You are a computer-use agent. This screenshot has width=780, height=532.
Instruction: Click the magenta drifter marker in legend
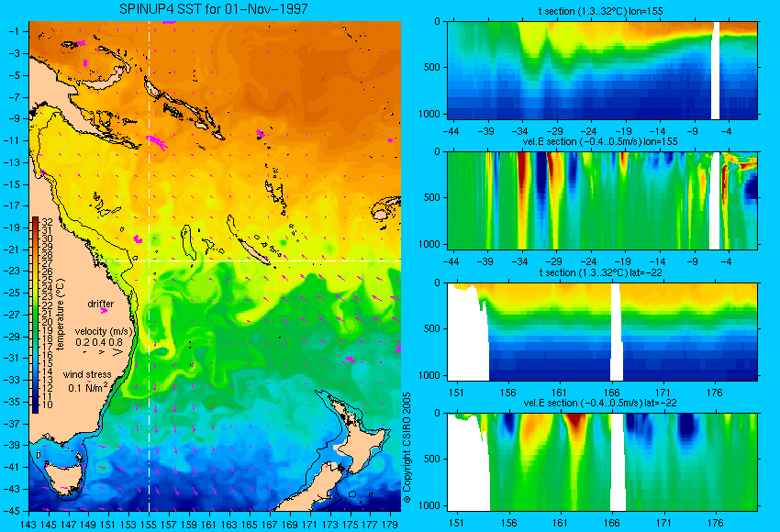(104, 311)
